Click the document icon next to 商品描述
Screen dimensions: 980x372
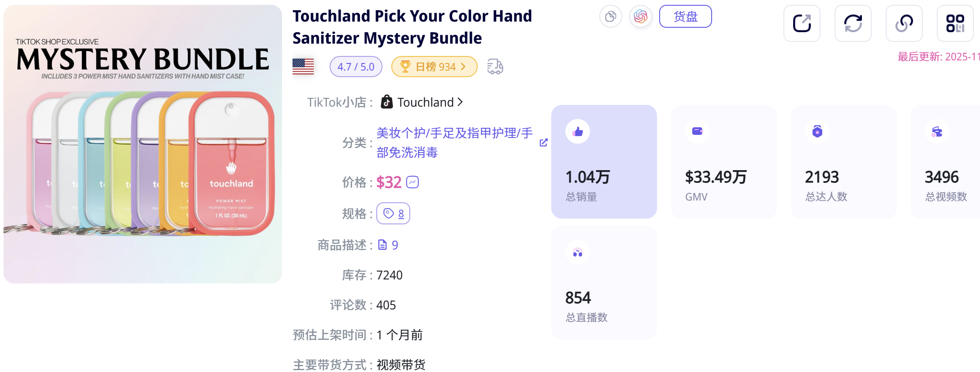coord(382,245)
